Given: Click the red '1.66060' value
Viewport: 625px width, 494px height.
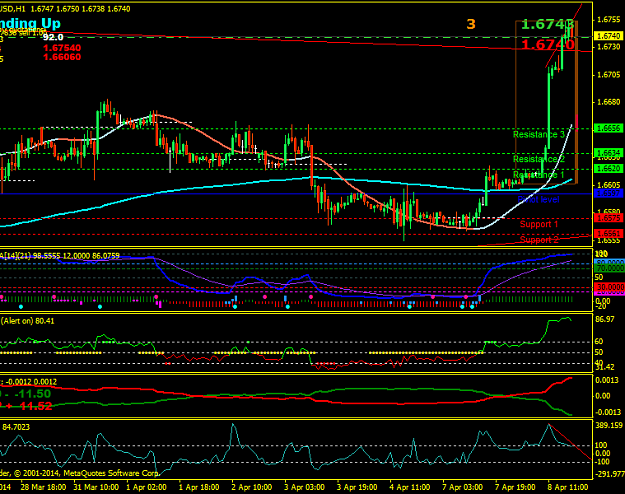Looking at the screenshot, I should pyautogui.click(x=62, y=57).
